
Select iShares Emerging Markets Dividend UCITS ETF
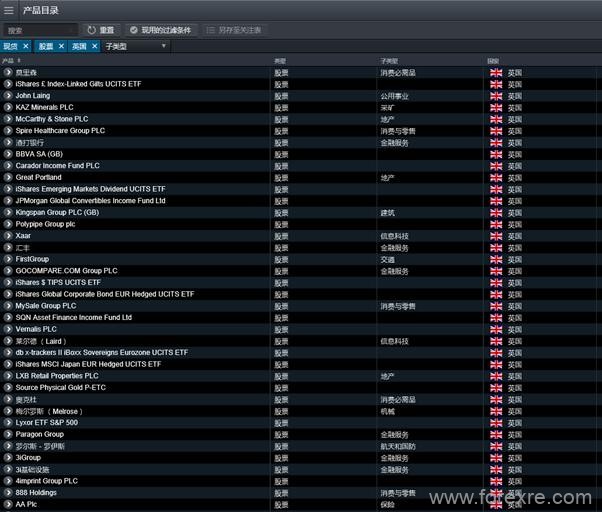[90, 189]
